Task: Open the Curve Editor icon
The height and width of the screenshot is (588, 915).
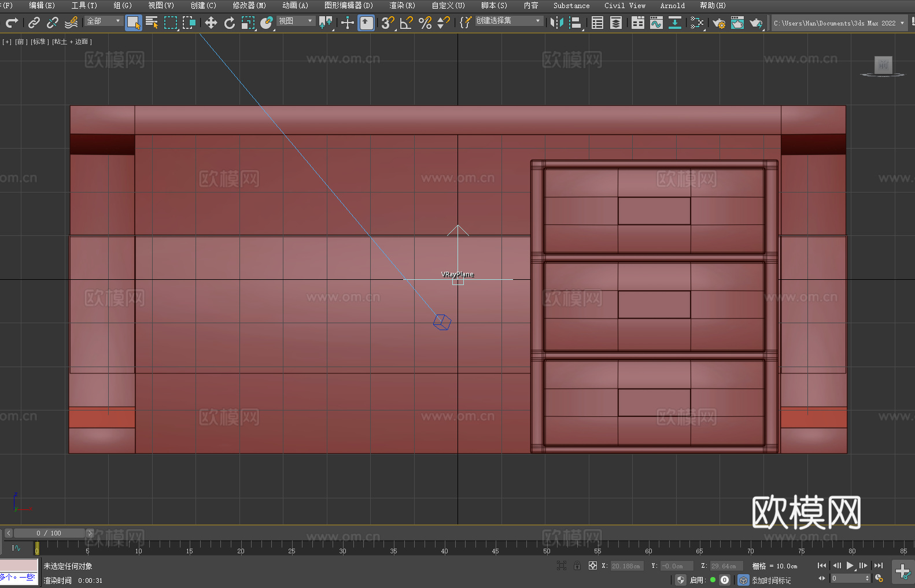Action: [x=656, y=23]
